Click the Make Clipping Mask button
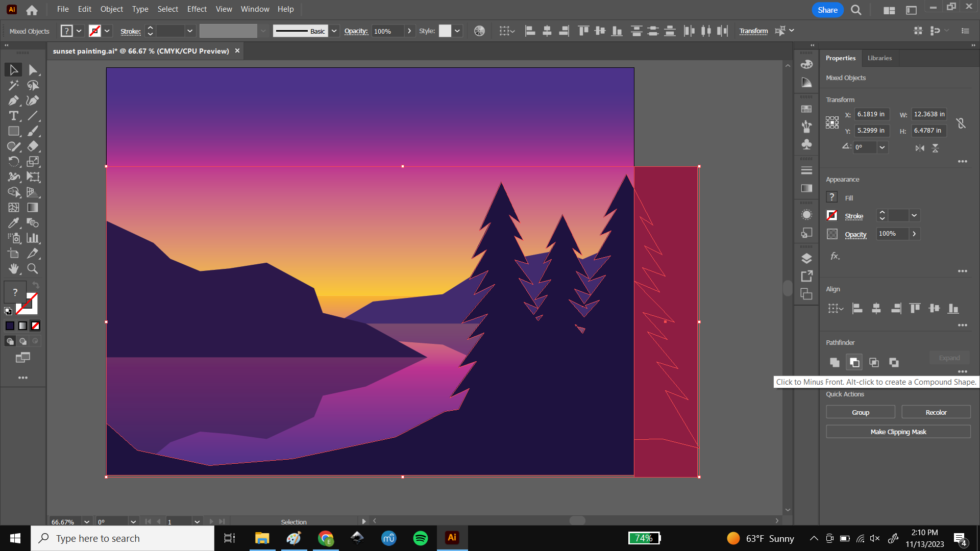 click(x=898, y=431)
